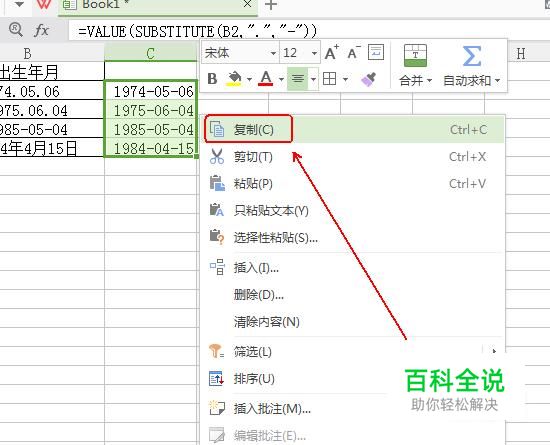Open font color dropdown arrow
The image size is (550, 445).
pos(281,79)
